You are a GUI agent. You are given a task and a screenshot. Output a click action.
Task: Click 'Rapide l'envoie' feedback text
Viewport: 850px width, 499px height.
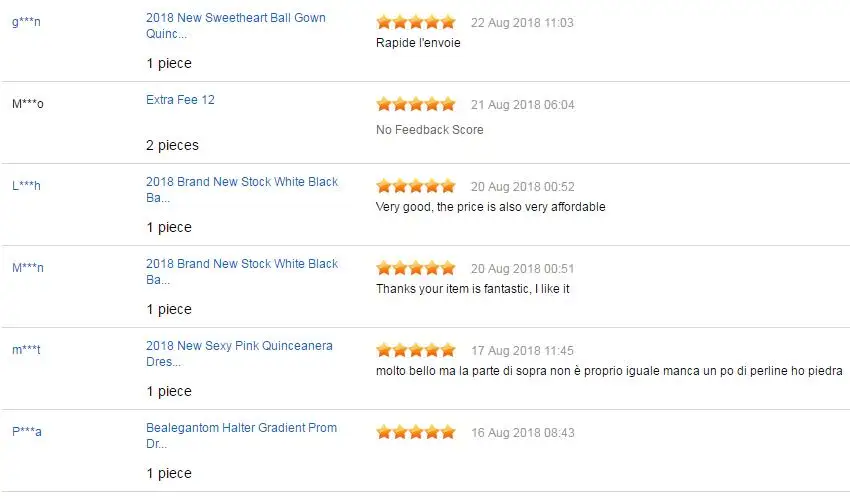click(418, 43)
